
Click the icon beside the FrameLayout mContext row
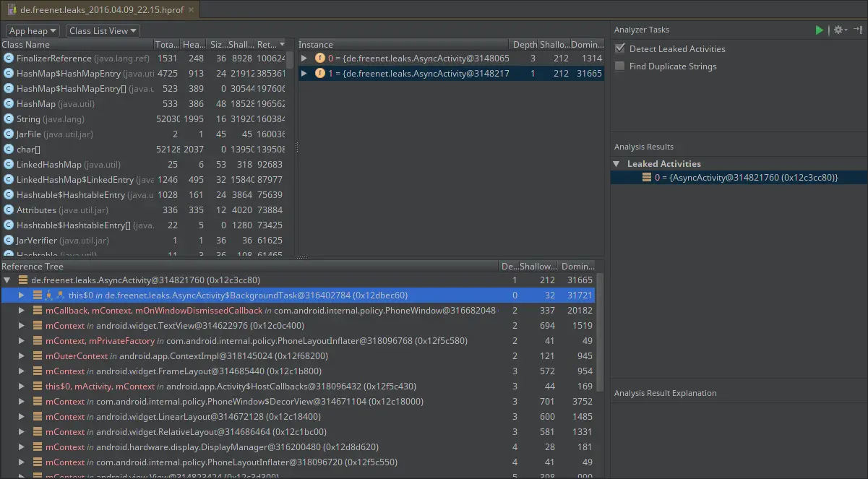point(38,371)
